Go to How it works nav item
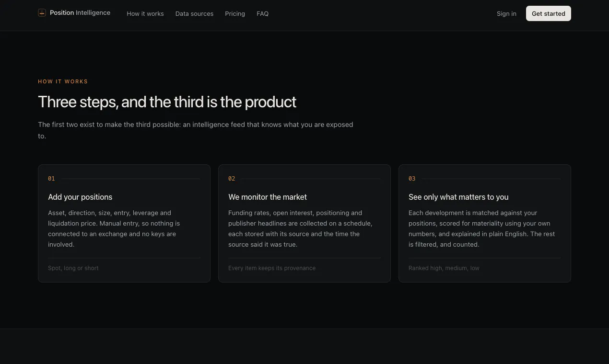Viewport: 609px width, 364px height. [x=145, y=14]
